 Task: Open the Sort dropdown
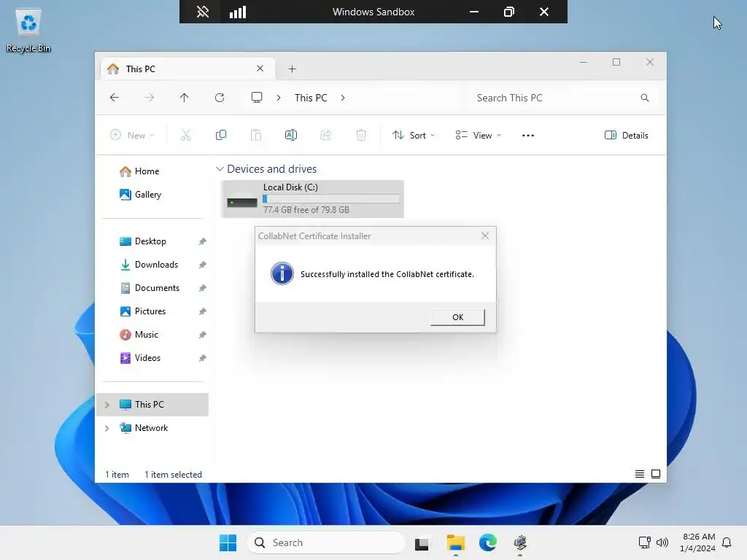pos(414,135)
